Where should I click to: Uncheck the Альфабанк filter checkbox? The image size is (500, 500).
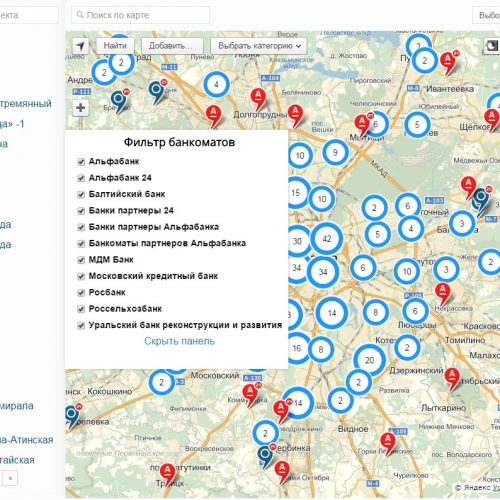pyautogui.click(x=81, y=162)
